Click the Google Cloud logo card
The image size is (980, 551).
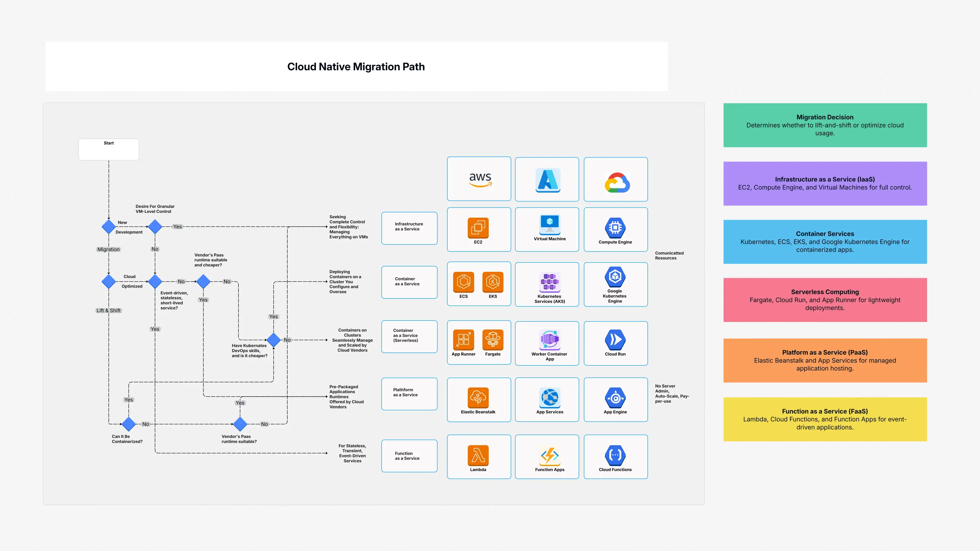[616, 179]
